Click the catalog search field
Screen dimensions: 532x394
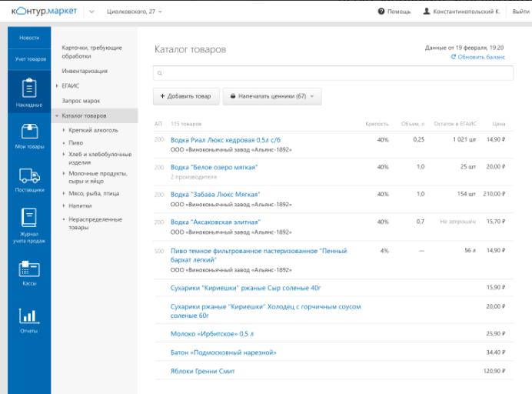(333, 73)
